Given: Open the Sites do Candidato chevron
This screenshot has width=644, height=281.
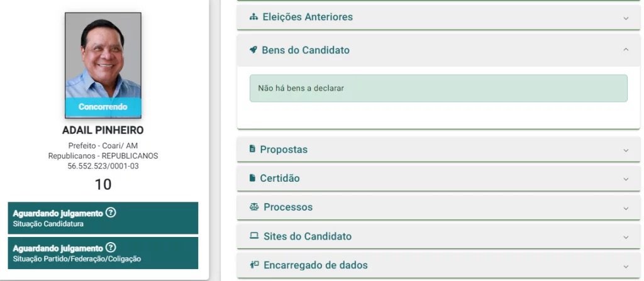Looking at the screenshot, I should tap(626, 237).
